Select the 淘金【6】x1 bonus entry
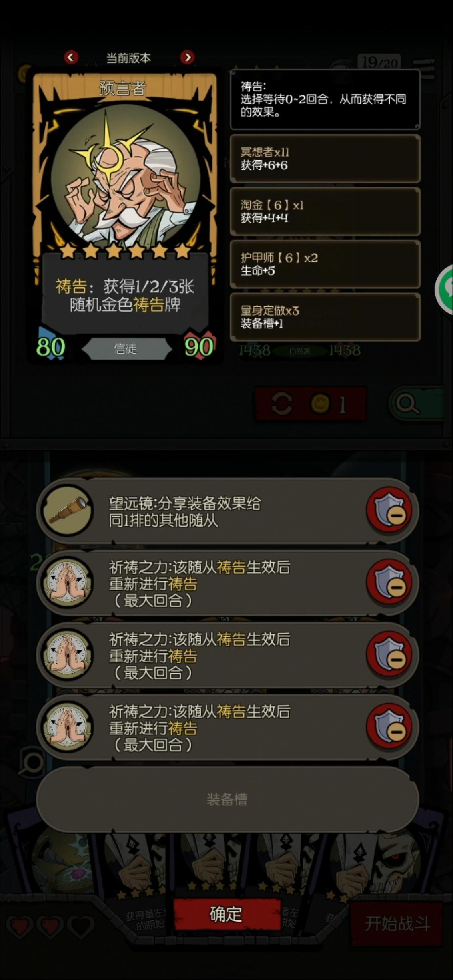Viewport: 453px width, 980px height. click(325, 211)
